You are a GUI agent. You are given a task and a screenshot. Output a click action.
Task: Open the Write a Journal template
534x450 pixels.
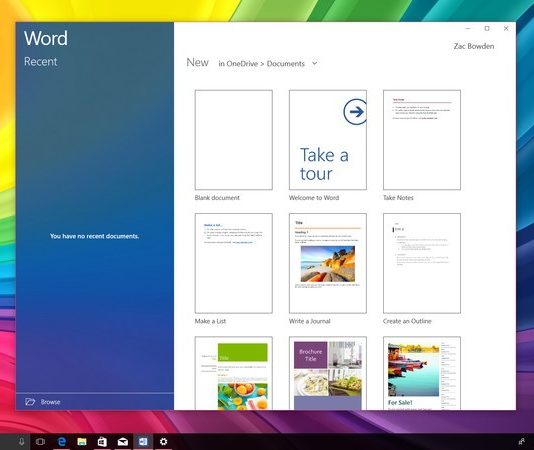point(328,263)
